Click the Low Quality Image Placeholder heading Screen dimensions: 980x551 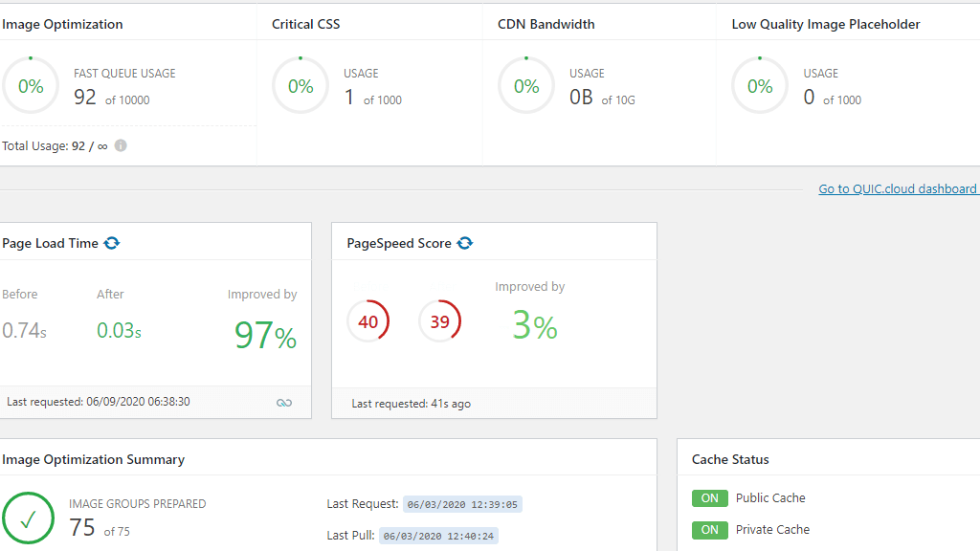pyautogui.click(x=826, y=24)
